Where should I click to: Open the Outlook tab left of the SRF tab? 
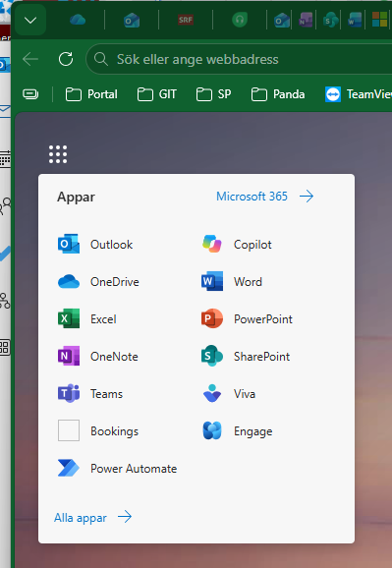click(x=132, y=20)
